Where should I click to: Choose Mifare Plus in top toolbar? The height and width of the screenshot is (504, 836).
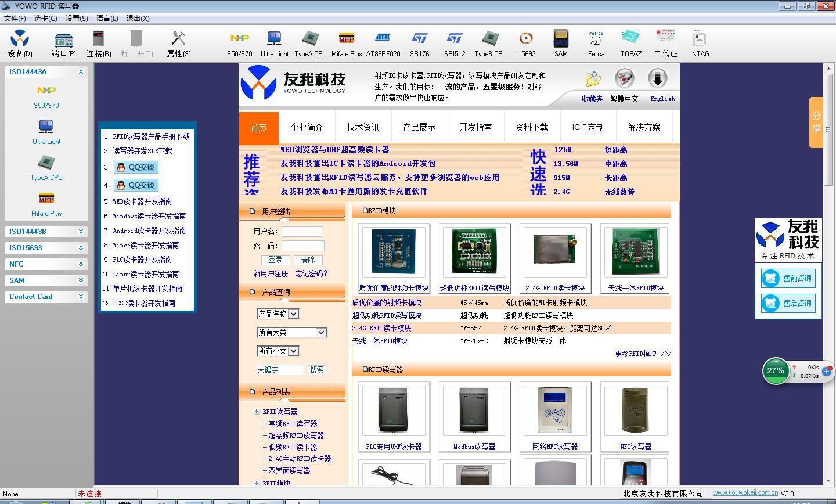point(347,44)
